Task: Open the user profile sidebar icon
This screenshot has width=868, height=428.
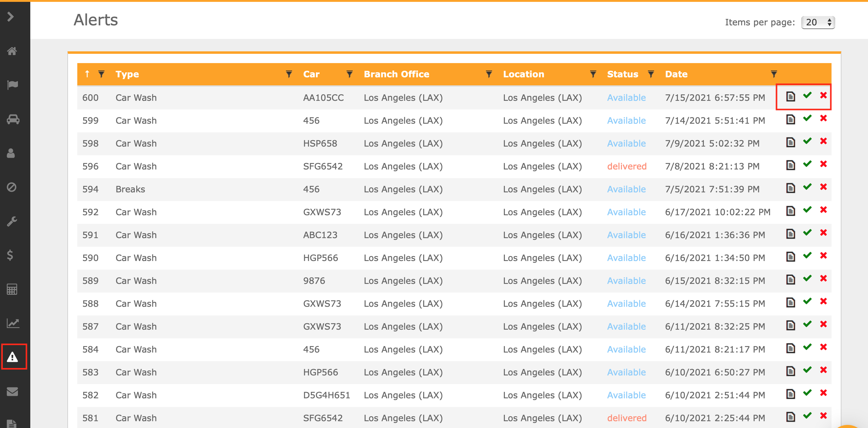Action: click(11, 153)
